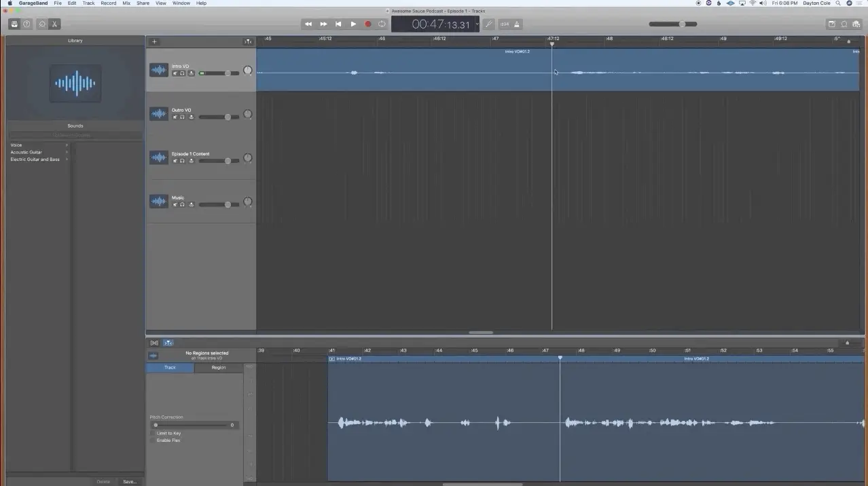Click the Sounds button in the Library
Screen dimensions: 868x486
tap(75, 126)
